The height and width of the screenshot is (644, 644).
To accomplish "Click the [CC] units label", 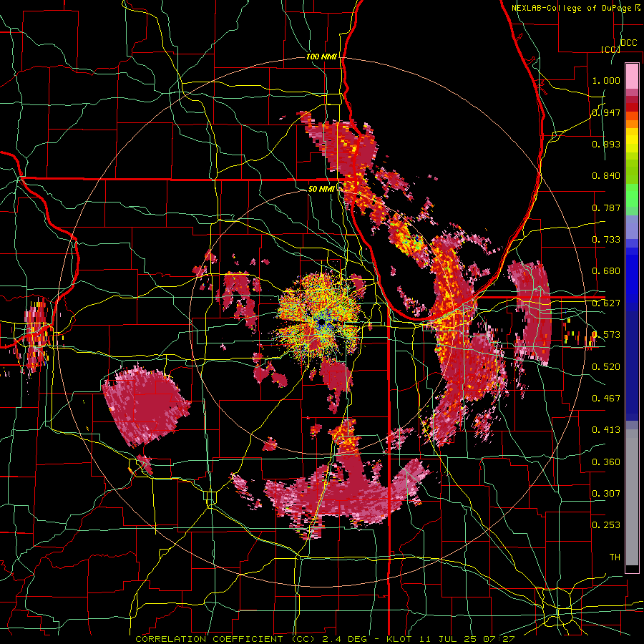I will point(610,49).
